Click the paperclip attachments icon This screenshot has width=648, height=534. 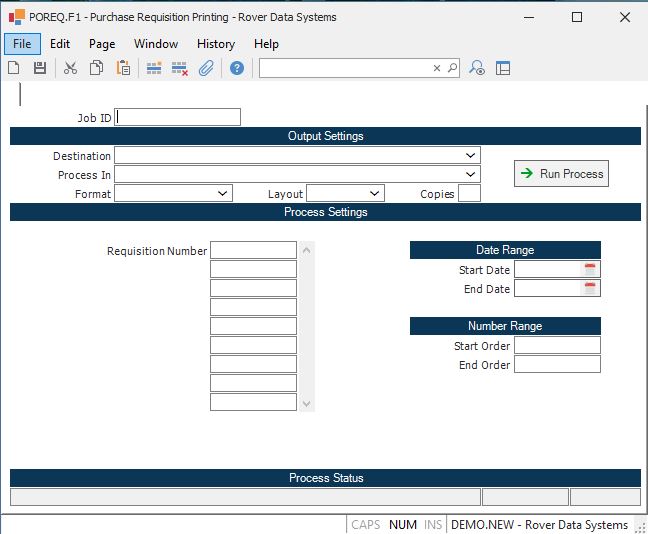(206, 68)
